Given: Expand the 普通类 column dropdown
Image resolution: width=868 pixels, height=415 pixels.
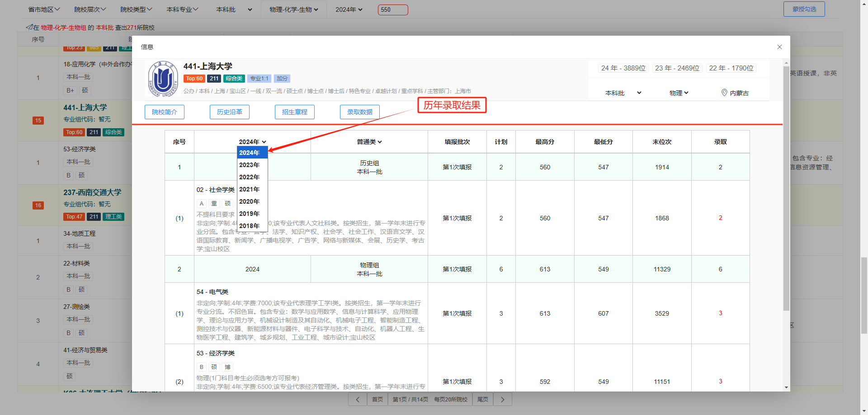Looking at the screenshot, I should [x=369, y=142].
